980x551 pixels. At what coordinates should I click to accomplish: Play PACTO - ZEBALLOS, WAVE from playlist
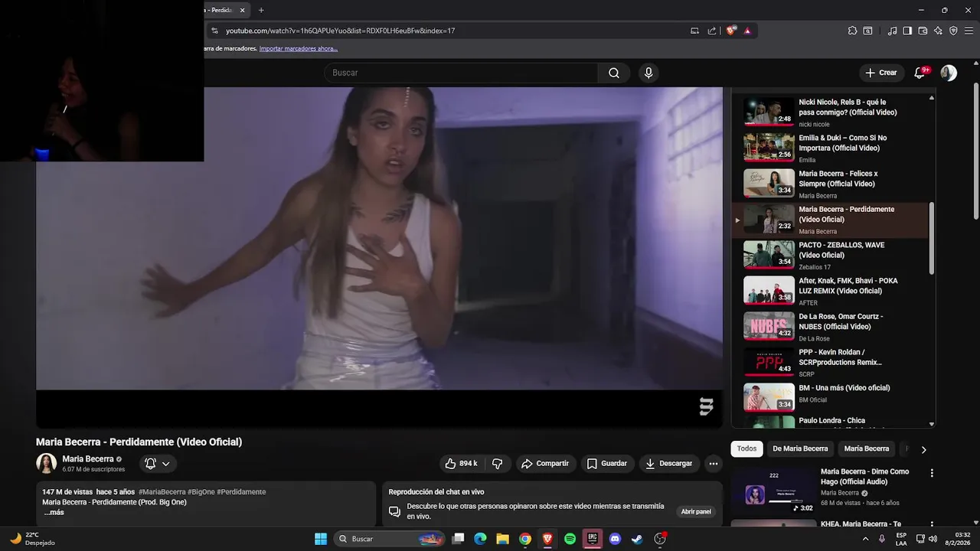point(831,256)
